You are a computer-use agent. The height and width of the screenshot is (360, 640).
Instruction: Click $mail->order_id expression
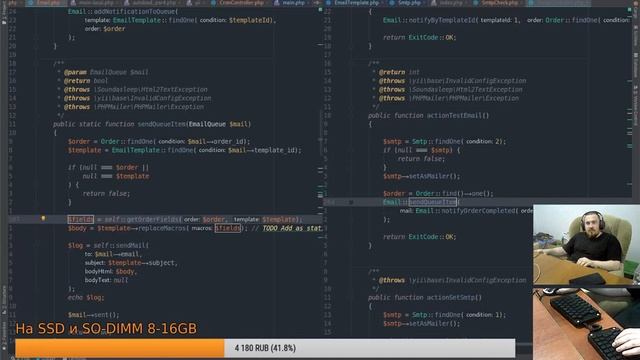tap(217, 142)
